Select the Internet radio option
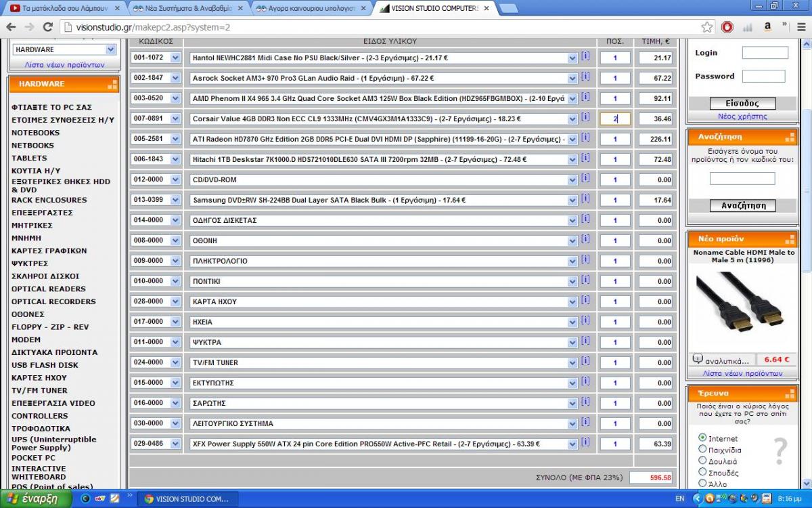Image resolution: width=812 pixels, height=508 pixels. point(702,438)
